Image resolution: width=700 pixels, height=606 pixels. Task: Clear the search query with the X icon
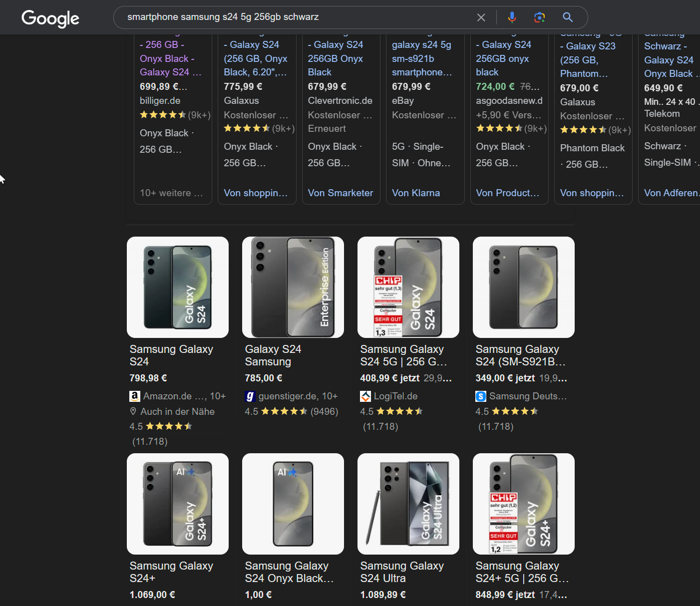point(481,17)
